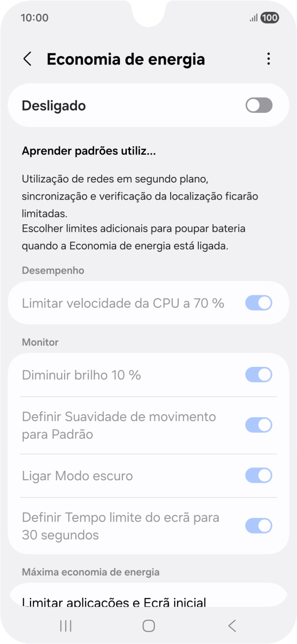Tap the 'Economia de energia' title

pos(126,59)
